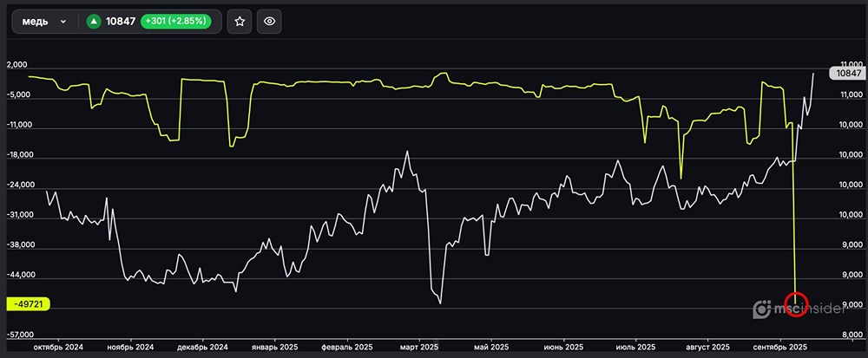Click the header price value 10847
Viewport: 868px width, 358px height.
coord(120,22)
